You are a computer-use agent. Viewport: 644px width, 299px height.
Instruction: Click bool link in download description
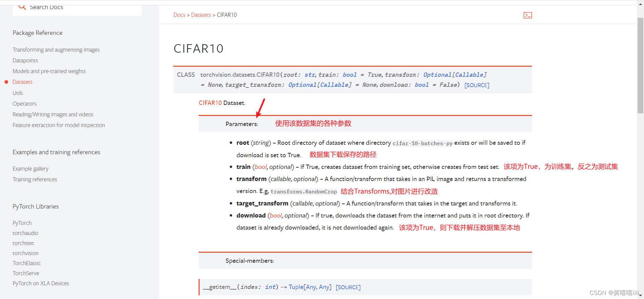[x=276, y=216]
